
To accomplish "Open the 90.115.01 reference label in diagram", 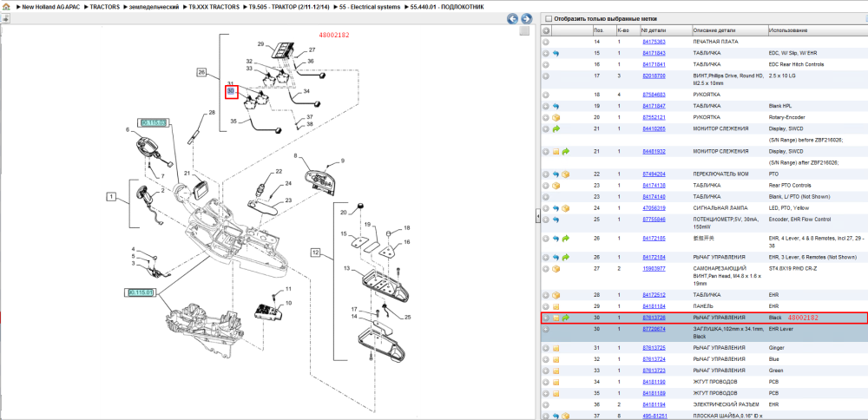I will pos(141,292).
